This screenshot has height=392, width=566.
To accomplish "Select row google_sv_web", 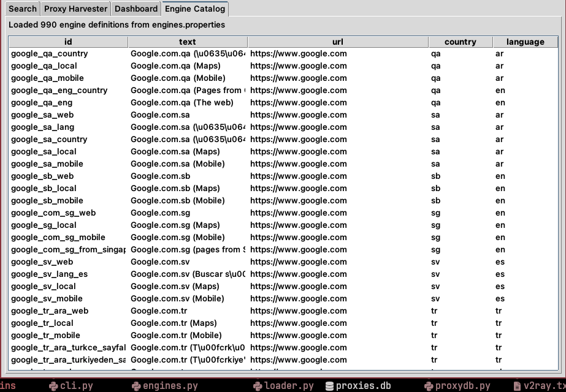I will coord(283,262).
